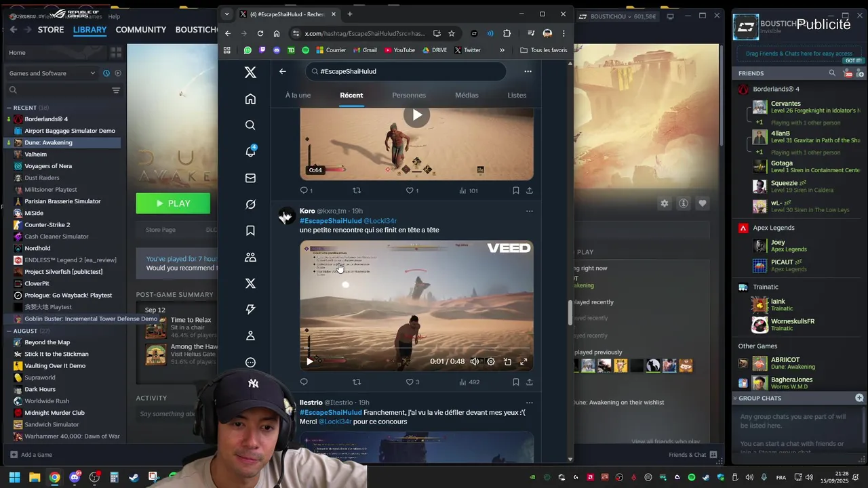Switch to the Personnes tab
The height and width of the screenshot is (488, 868).
coord(409,95)
